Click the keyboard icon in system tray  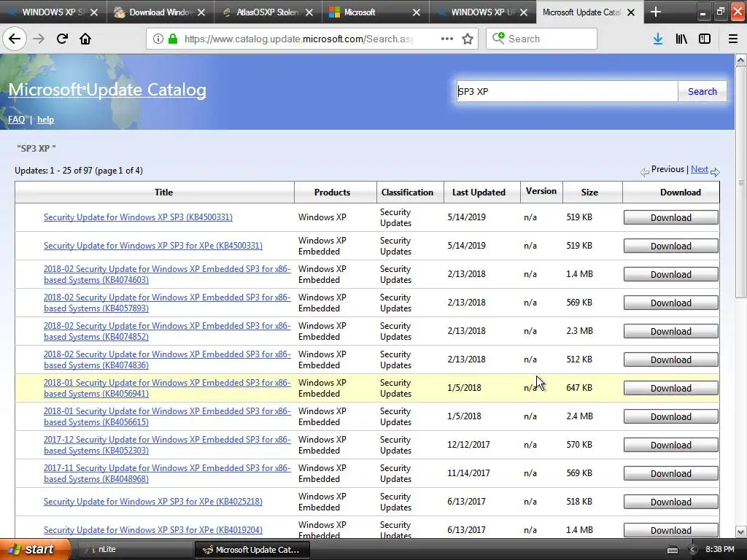[672, 550]
